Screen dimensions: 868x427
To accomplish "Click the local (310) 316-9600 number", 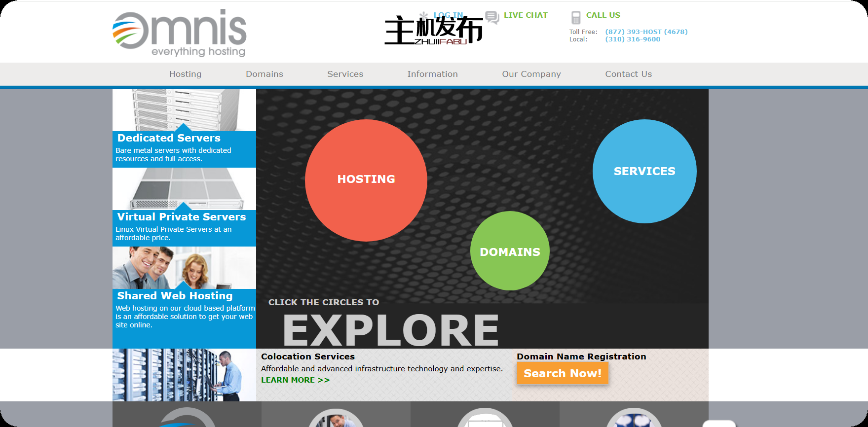I will [x=633, y=39].
